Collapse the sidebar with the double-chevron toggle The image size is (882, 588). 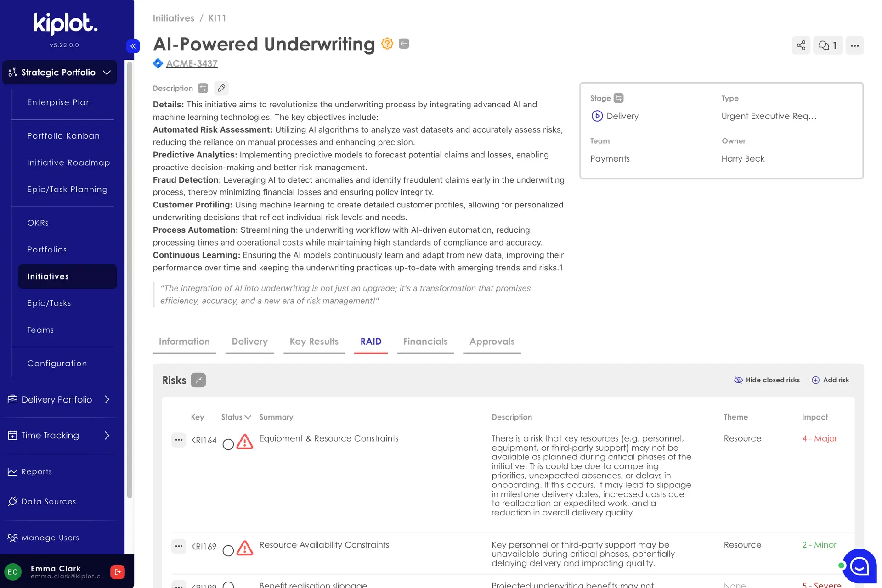pyautogui.click(x=133, y=46)
